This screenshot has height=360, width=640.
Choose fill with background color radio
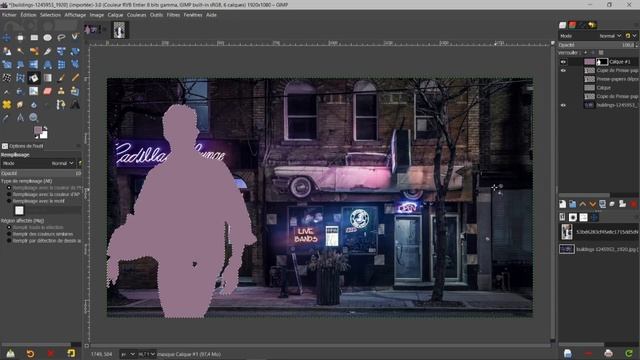click(9, 194)
